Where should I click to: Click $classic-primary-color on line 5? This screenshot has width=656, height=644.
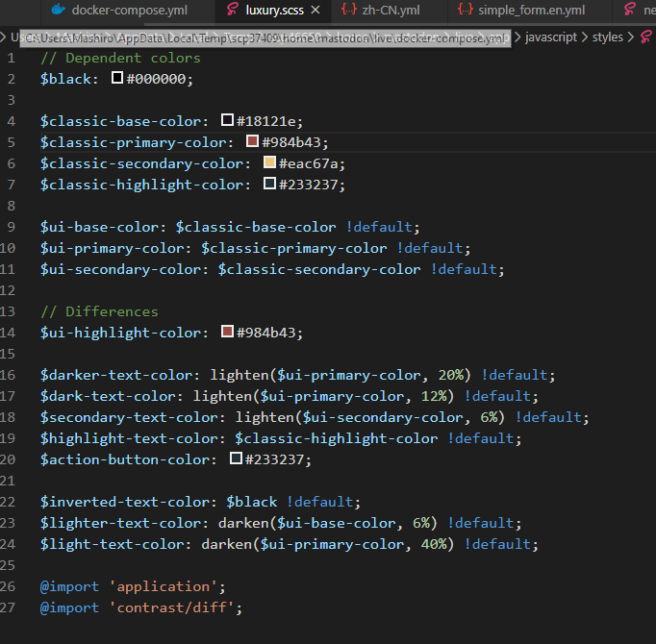(x=133, y=142)
